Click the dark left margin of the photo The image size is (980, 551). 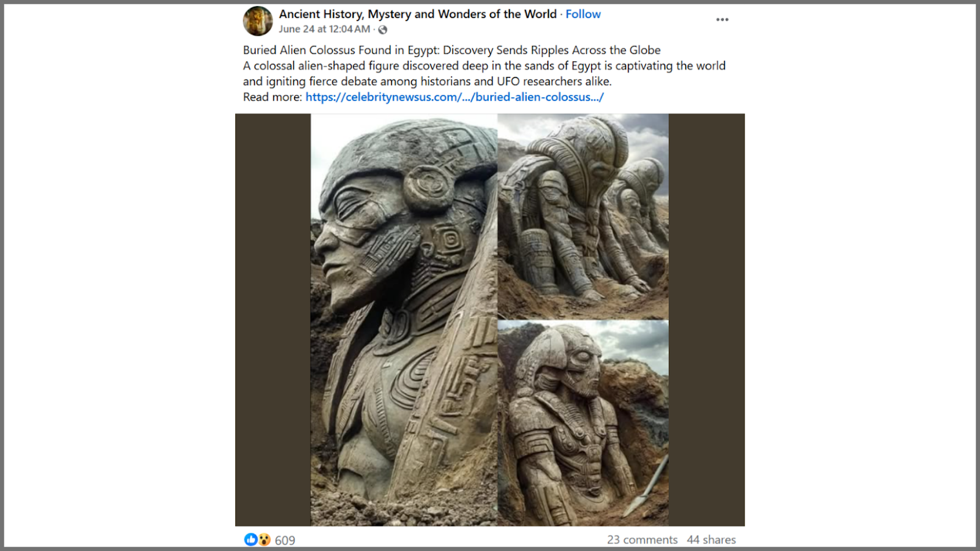coord(273,320)
